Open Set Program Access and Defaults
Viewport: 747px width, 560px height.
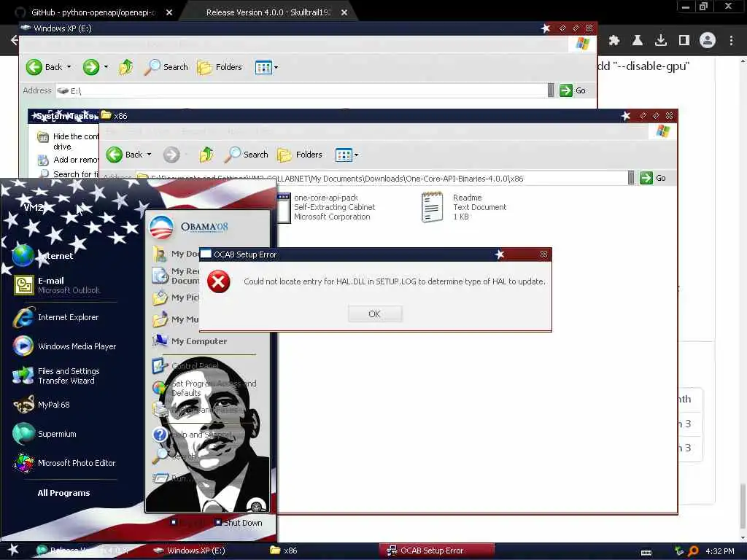tap(204, 388)
